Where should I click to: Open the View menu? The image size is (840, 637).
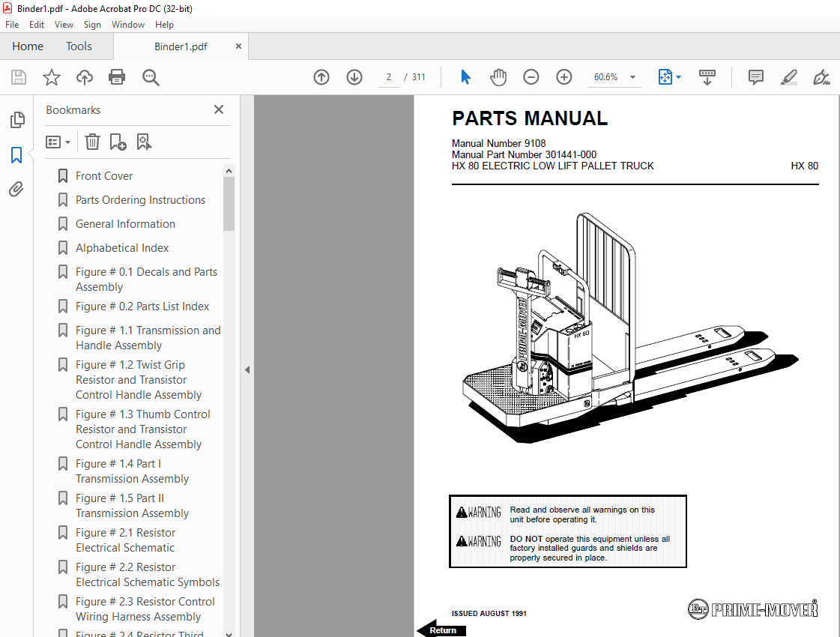point(64,25)
